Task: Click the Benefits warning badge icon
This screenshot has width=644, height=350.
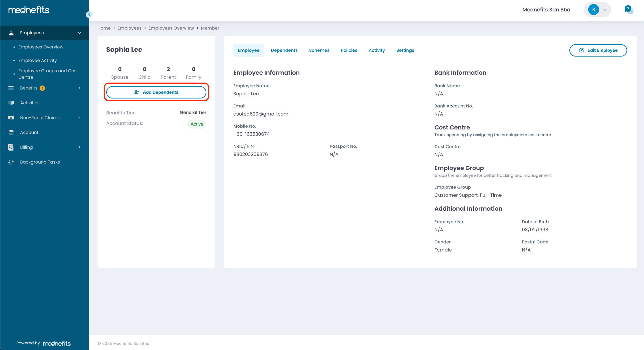Action: point(42,88)
